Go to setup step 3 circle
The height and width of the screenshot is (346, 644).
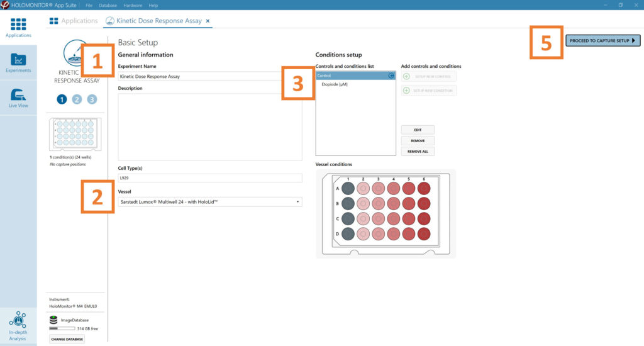point(92,99)
